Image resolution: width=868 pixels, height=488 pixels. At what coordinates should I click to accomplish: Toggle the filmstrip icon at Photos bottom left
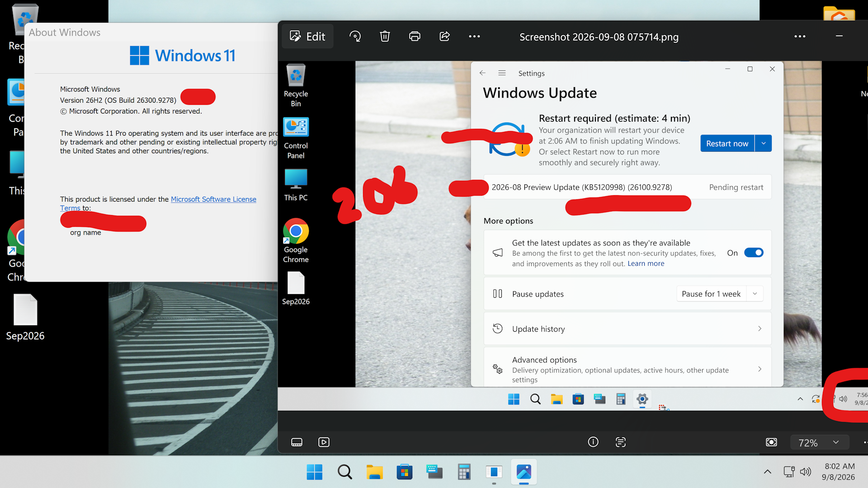[297, 442]
